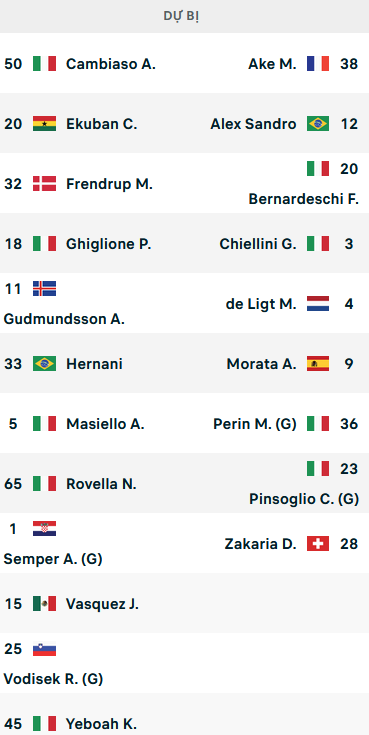Click the Denmark flag next to Frendrup M.
Screen dimensions: 369x735
click(45, 184)
